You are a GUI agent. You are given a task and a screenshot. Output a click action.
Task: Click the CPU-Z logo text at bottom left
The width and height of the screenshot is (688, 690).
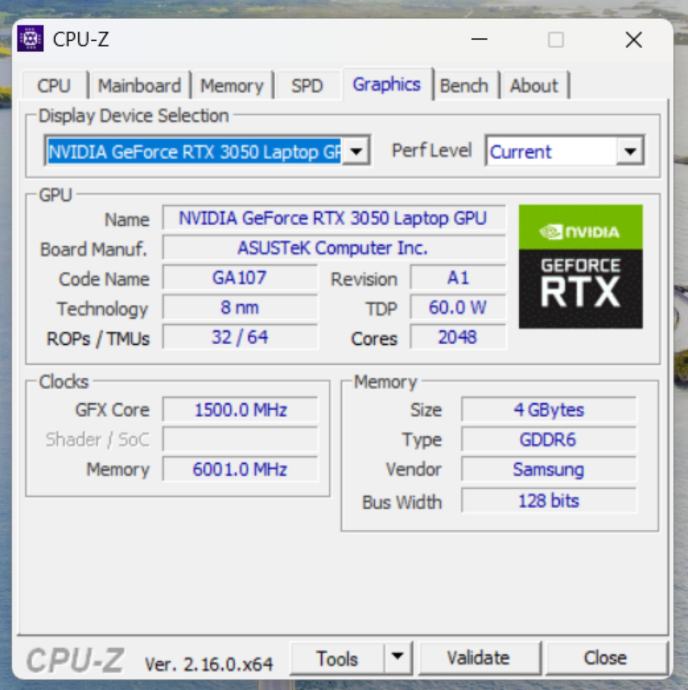(75, 661)
